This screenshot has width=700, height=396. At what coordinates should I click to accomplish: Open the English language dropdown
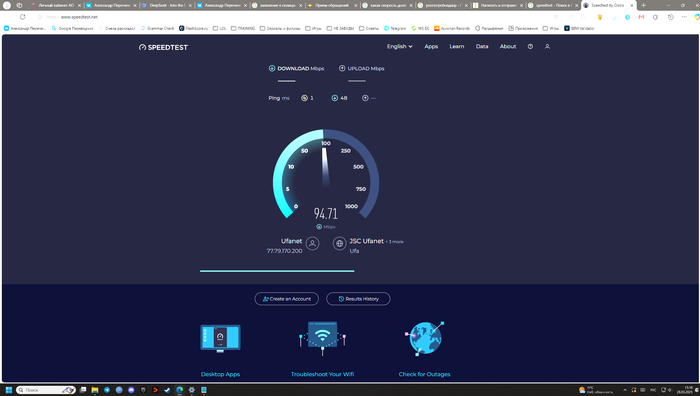click(400, 46)
